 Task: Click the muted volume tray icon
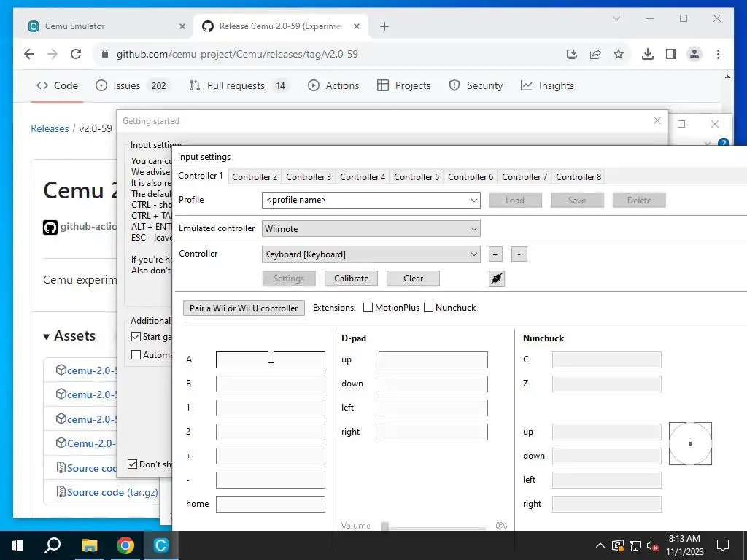click(653, 545)
